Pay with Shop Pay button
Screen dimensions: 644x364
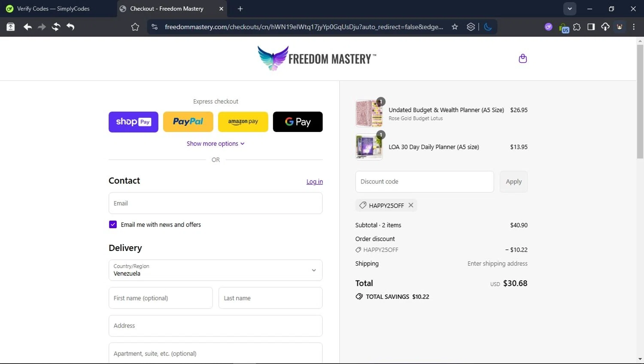tap(134, 122)
